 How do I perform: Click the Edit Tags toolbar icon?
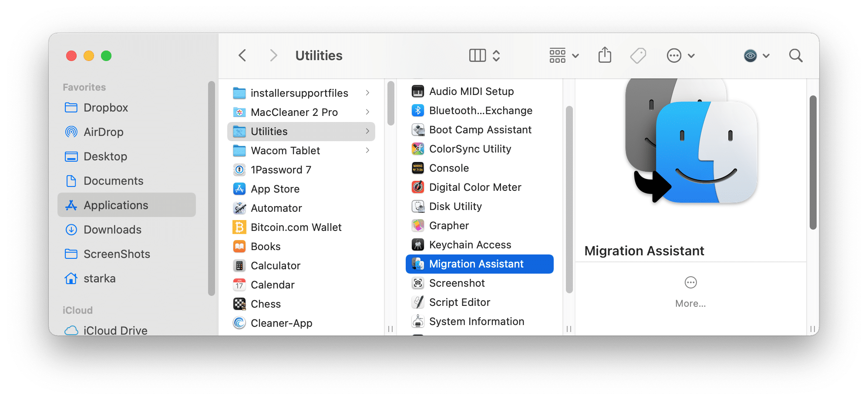638,56
